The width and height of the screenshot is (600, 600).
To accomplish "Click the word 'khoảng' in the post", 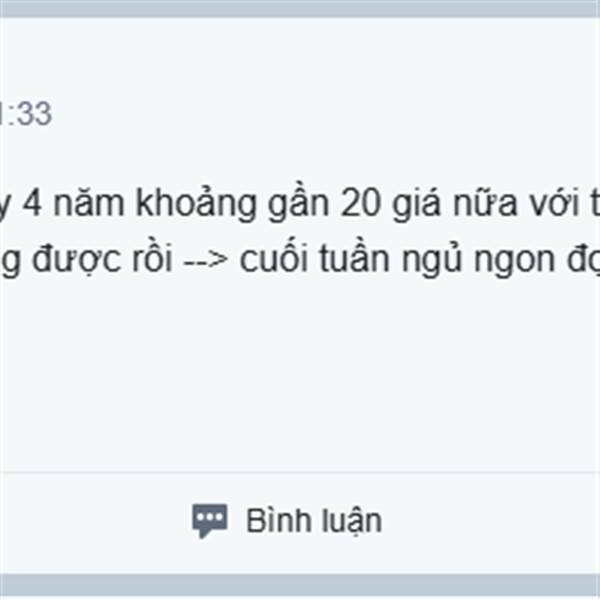I will pyautogui.click(x=196, y=205).
